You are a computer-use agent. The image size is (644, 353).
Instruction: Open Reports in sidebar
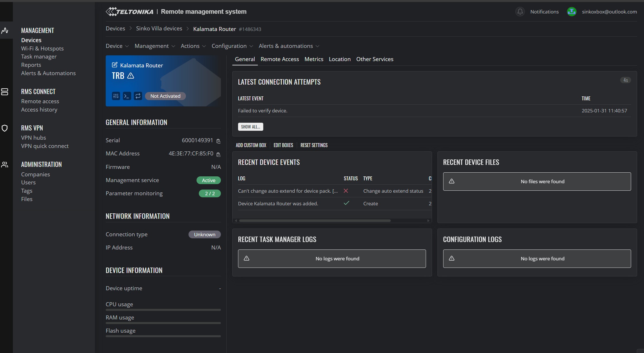pos(31,65)
